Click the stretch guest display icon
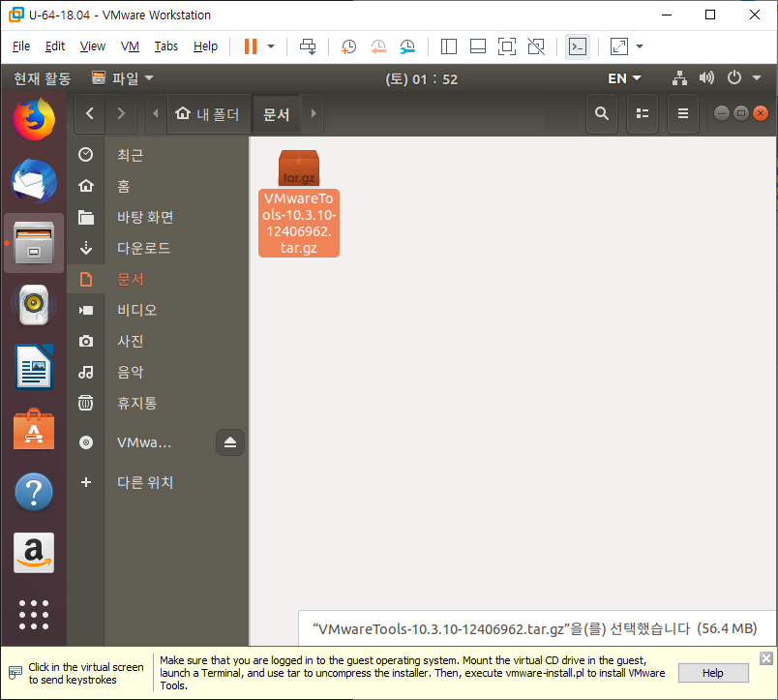The image size is (778, 700). 618,46
